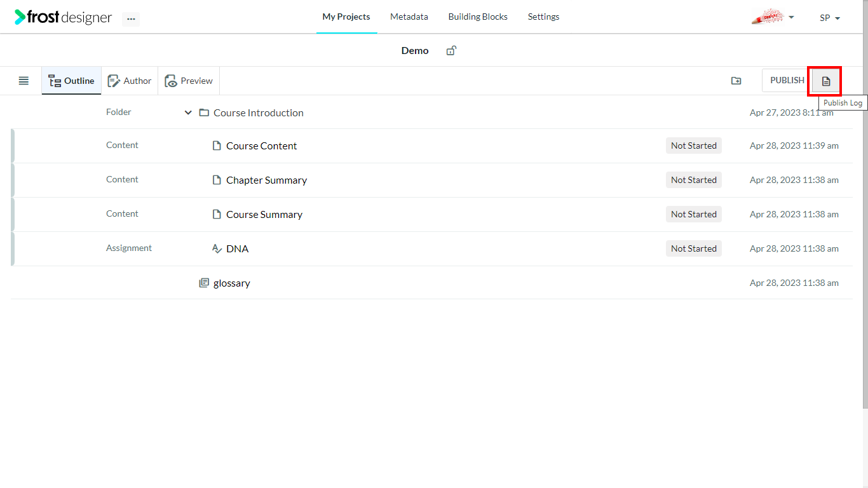
Task: Open the Publish Log document icon
Action: [x=825, y=81]
